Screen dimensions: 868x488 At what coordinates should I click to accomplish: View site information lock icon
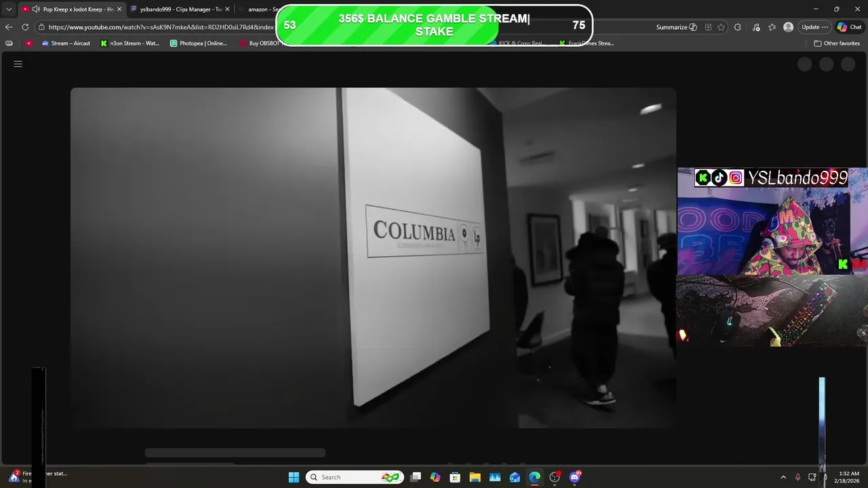point(42,27)
